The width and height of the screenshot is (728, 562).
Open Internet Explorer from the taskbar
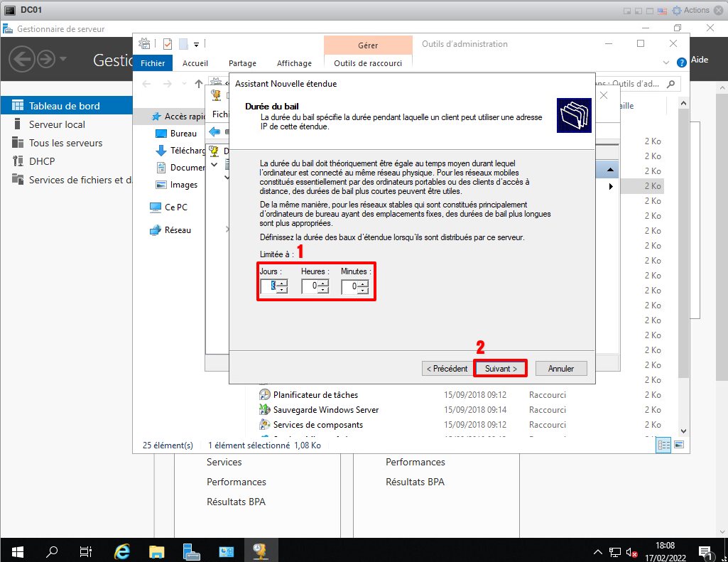coord(122,551)
